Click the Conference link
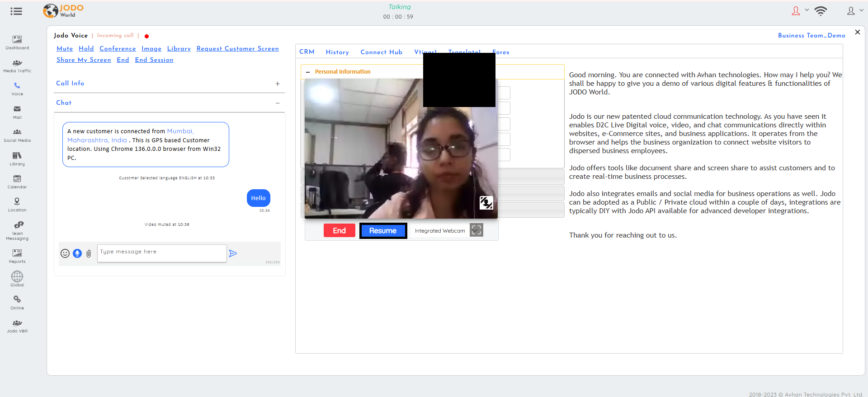This screenshot has height=397, width=868. point(118,49)
